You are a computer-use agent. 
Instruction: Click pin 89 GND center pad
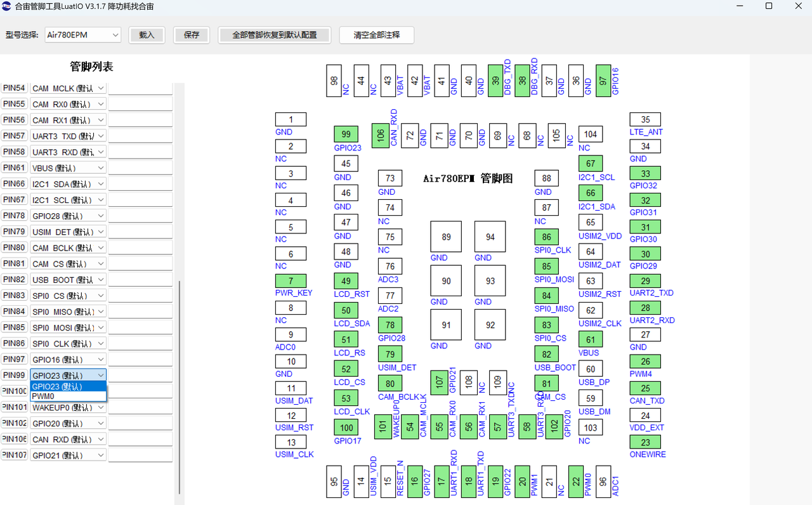point(446,237)
